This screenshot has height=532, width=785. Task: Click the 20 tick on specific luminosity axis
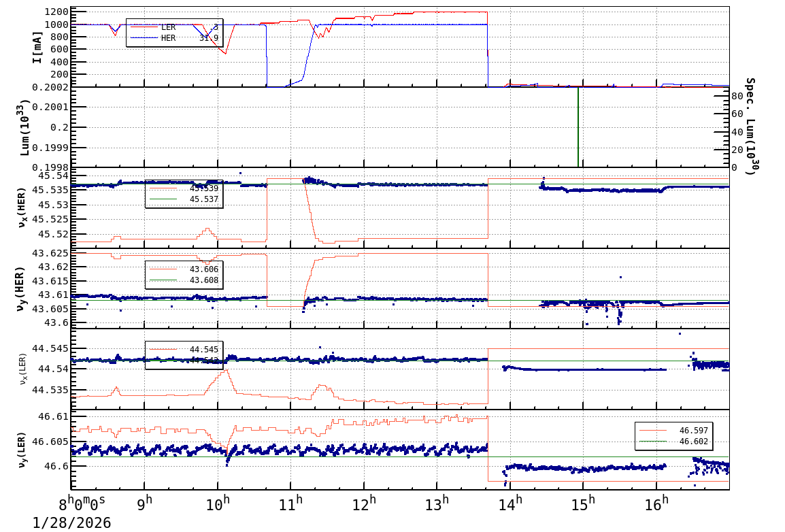(x=737, y=150)
